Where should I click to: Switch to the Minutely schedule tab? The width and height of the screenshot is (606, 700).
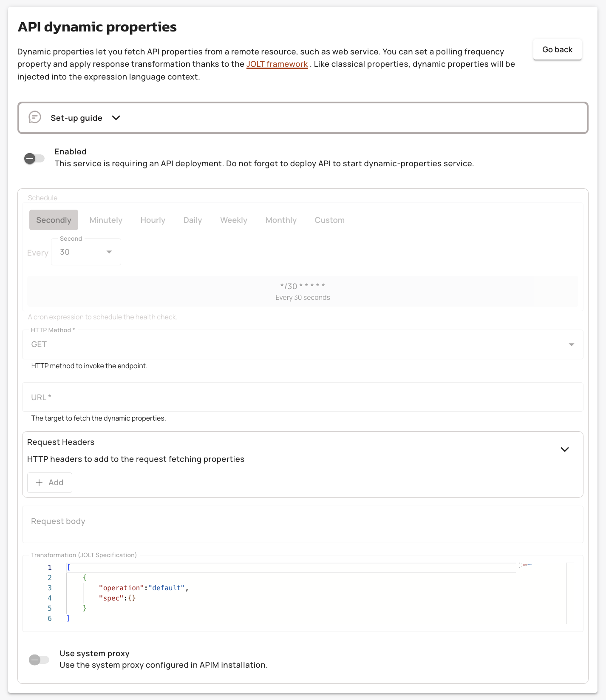106,220
